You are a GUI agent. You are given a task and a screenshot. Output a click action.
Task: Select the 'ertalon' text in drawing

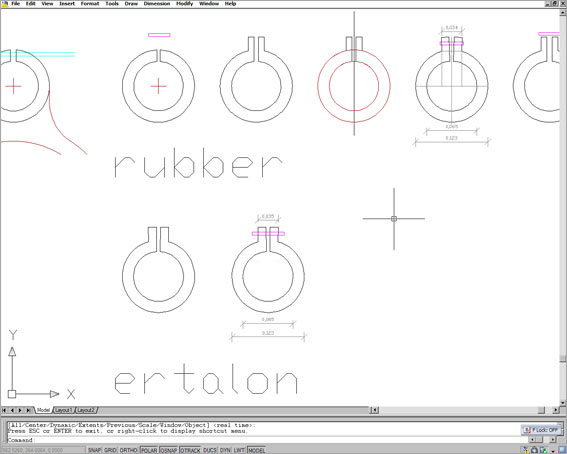206,379
